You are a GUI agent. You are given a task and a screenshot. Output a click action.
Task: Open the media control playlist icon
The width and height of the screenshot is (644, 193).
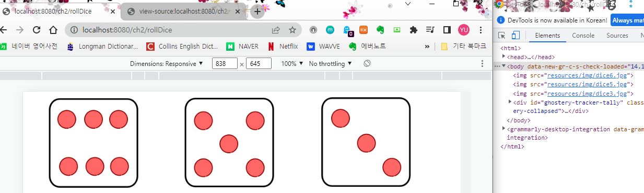[x=430, y=30]
